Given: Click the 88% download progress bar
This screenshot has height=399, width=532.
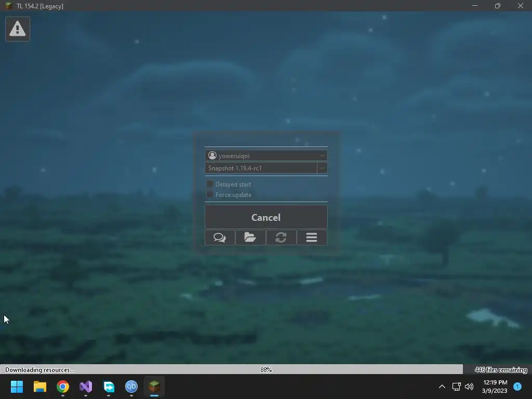Looking at the screenshot, I should coord(266,369).
